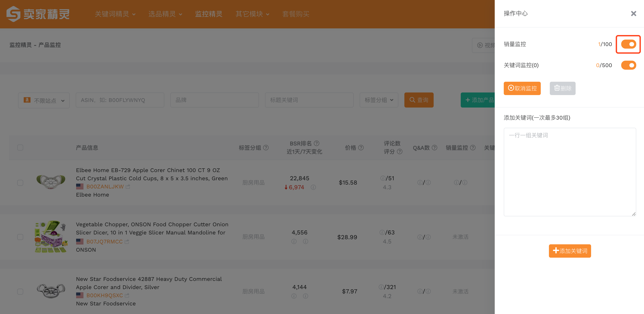Click the ASIN input field
Image resolution: width=644 pixels, height=314 pixels.
point(120,100)
